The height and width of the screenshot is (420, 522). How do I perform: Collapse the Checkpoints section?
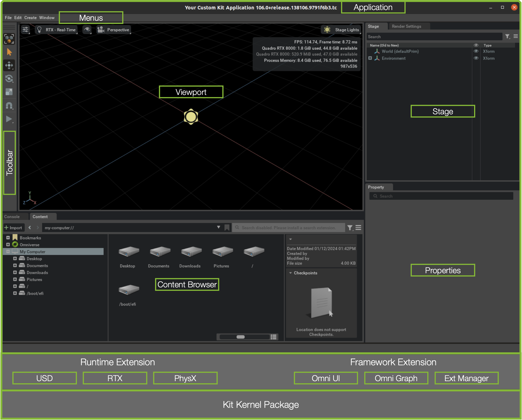(x=291, y=273)
